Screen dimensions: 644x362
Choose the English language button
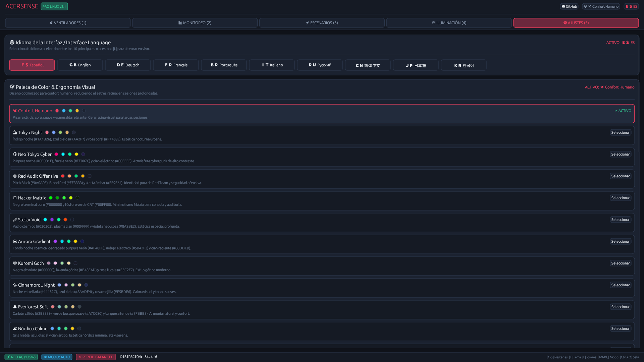pyautogui.click(x=80, y=65)
